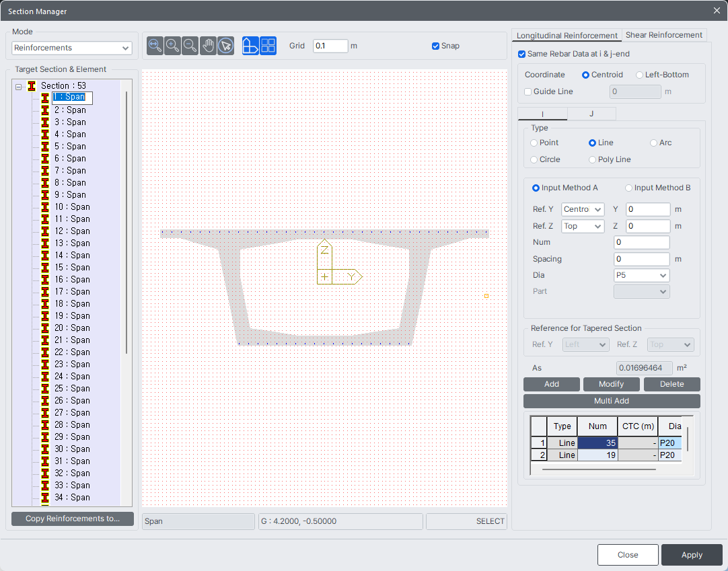Click the zoom fit icon

pos(155,46)
